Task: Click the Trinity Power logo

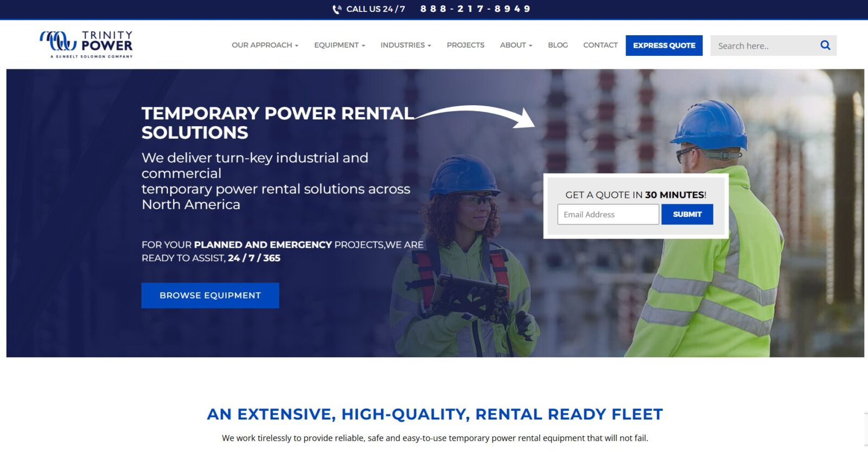Action: pos(86,44)
